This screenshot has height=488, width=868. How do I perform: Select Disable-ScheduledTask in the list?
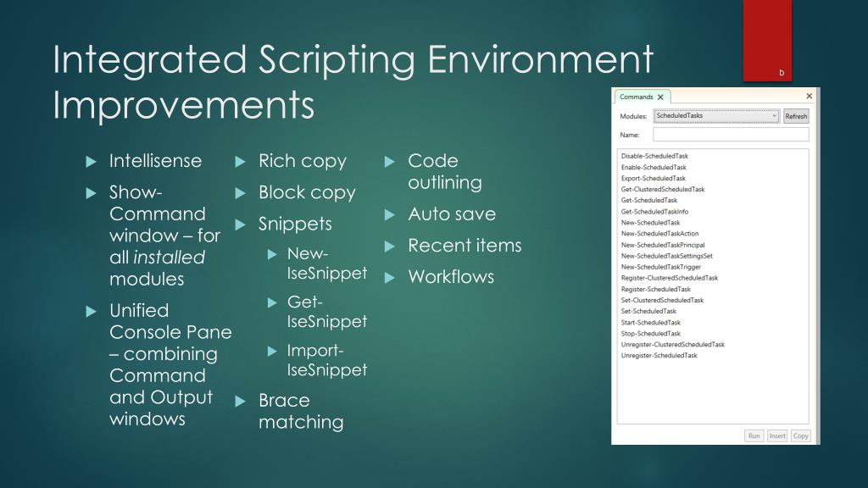point(654,156)
